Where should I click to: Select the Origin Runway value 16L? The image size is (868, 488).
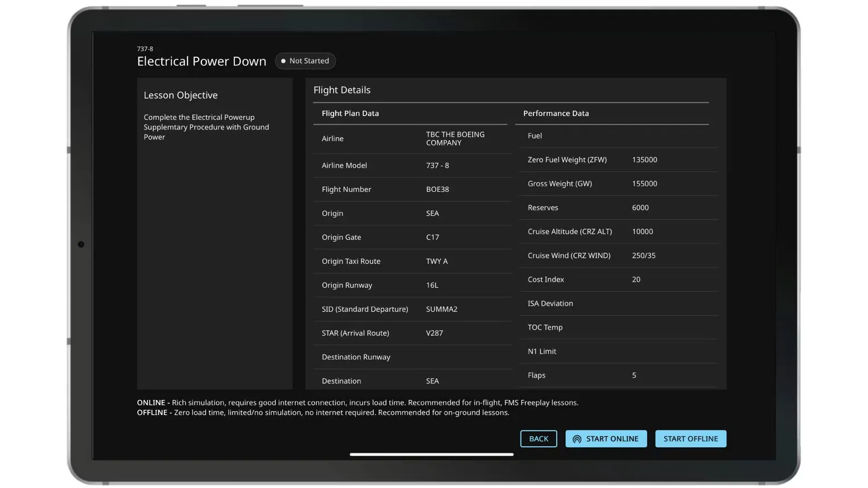point(432,286)
